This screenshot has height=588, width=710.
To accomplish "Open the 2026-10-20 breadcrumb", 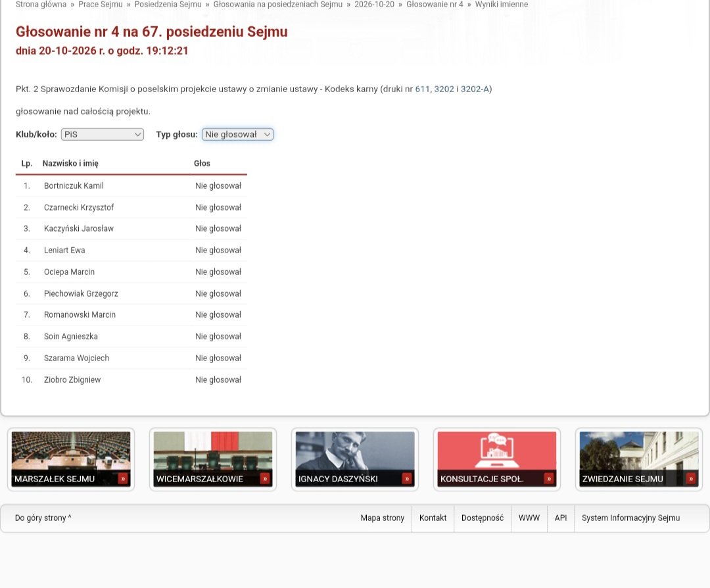I will point(375,5).
